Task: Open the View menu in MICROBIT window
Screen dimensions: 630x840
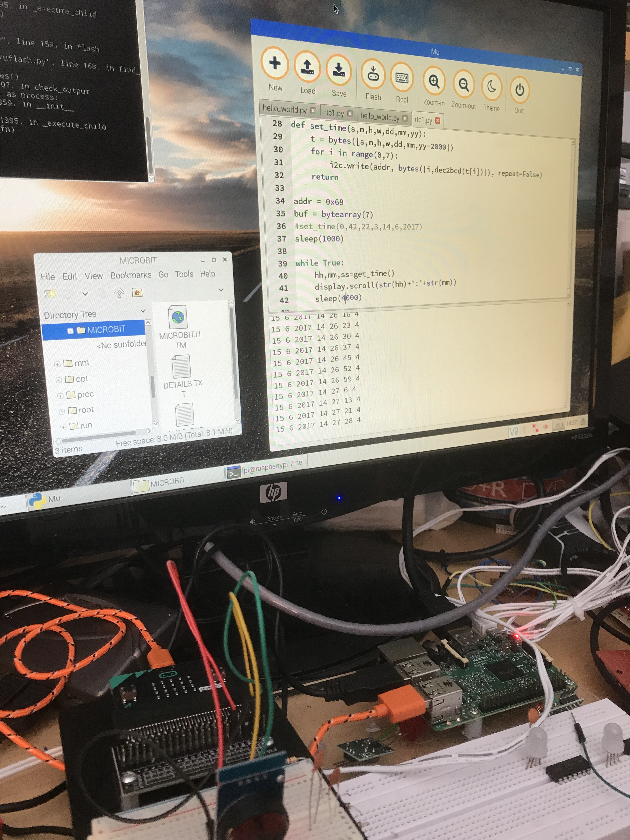Action: click(94, 276)
